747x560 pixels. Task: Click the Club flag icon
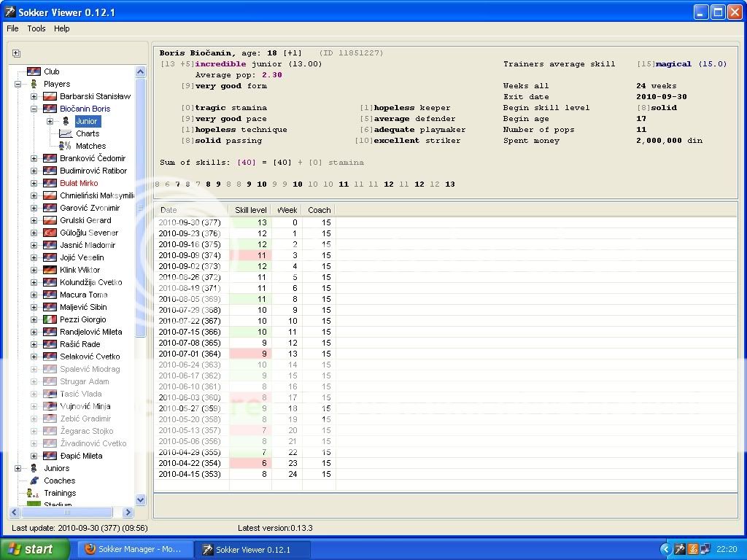34,71
